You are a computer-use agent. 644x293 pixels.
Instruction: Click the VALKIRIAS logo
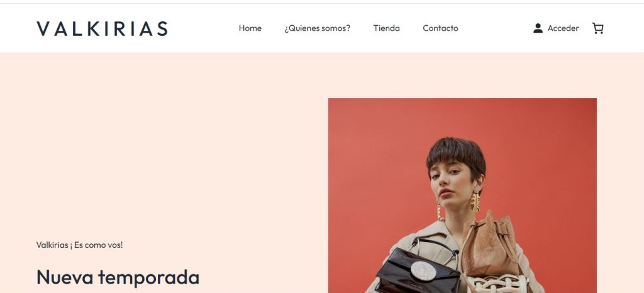pyautogui.click(x=103, y=29)
